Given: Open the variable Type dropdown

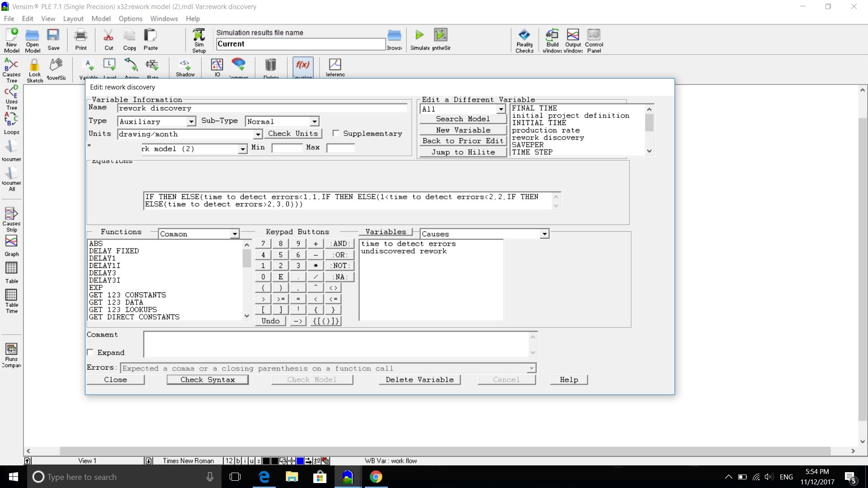Looking at the screenshot, I should tap(191, 122).
